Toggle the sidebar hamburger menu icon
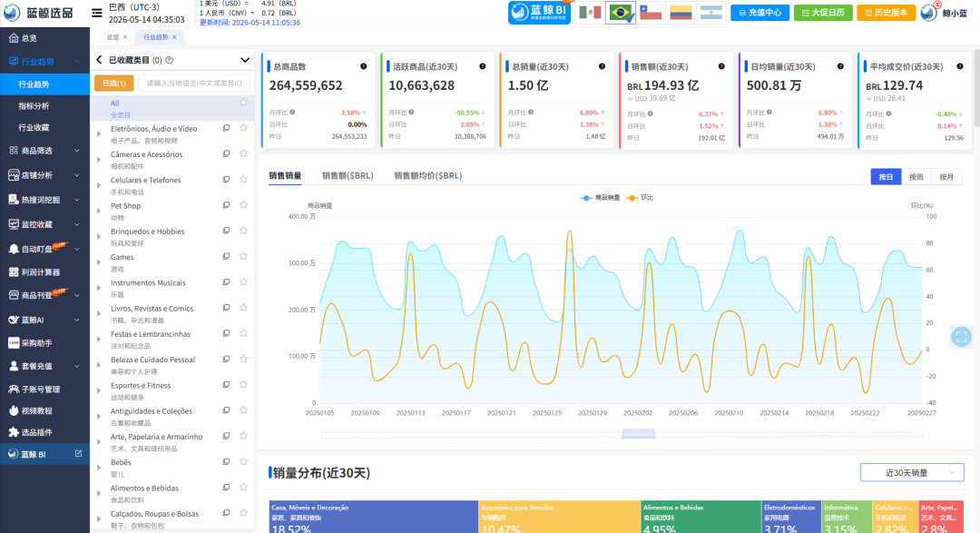Screen dimensions: 980x533 coord(97,13)
